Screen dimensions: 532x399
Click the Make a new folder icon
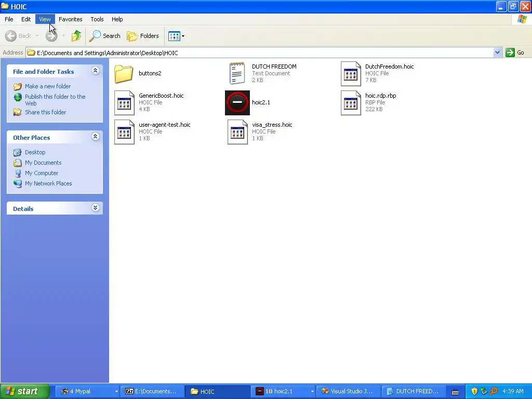pyautogui.click(x=18, y=86)
